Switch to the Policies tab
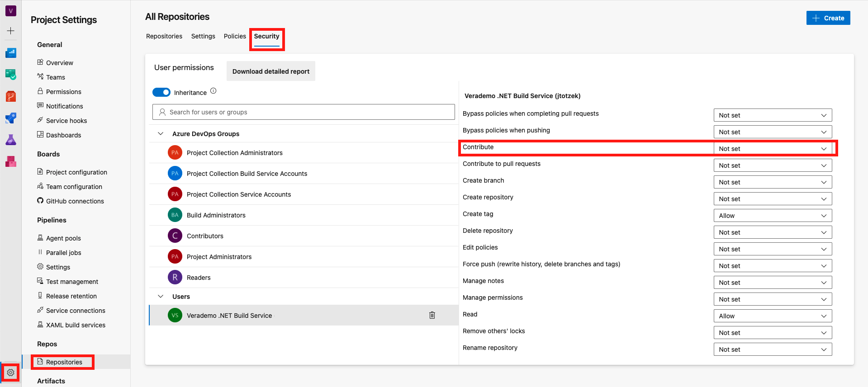Image resolution: width=868 pixels, height=387 pixels. [x=235, y=36]
